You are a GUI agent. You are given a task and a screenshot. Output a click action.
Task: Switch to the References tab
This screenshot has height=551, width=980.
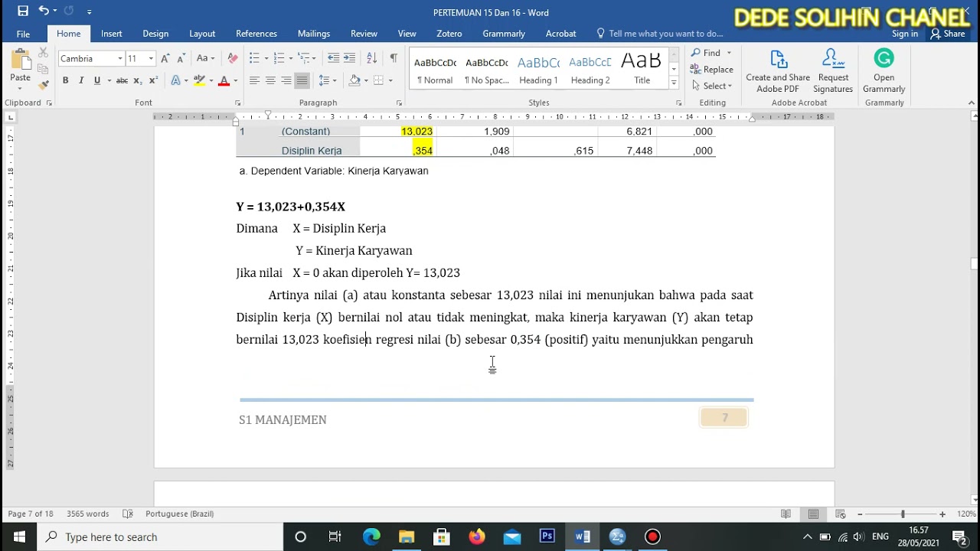tap(256, 34)
